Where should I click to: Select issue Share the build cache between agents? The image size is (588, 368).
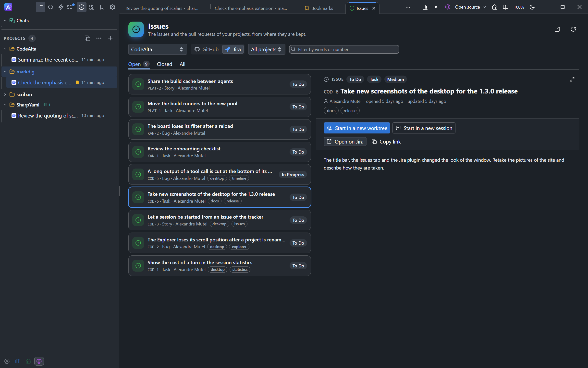[220, 84]
